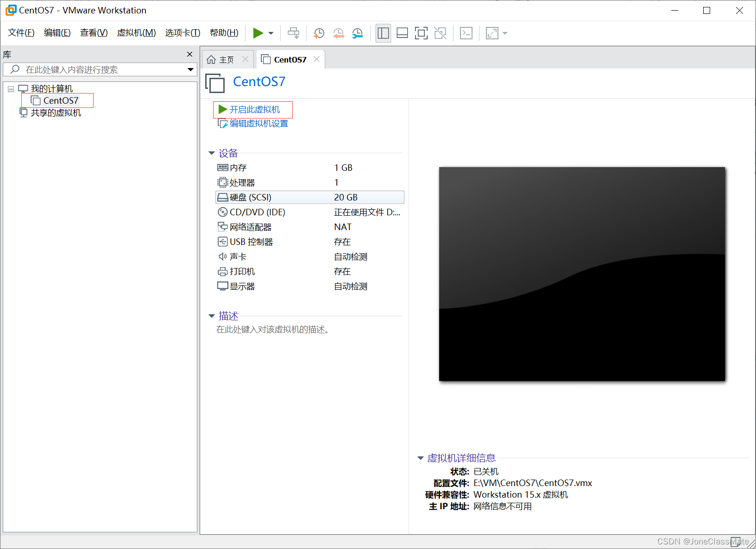Click the 编辑虚拟机设置 link
Viewport: 756px width, 549px height.
coord(258,124)
